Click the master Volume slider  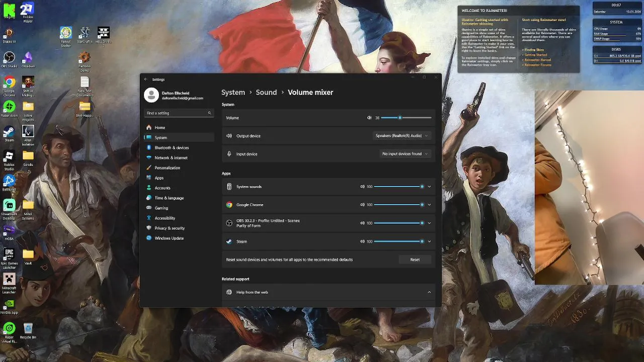[x=406, y=118]
